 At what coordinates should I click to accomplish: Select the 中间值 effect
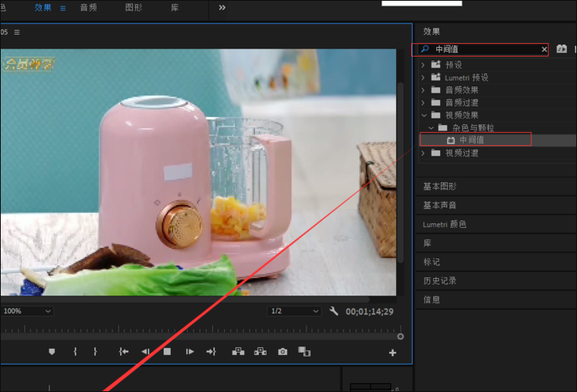472,140
